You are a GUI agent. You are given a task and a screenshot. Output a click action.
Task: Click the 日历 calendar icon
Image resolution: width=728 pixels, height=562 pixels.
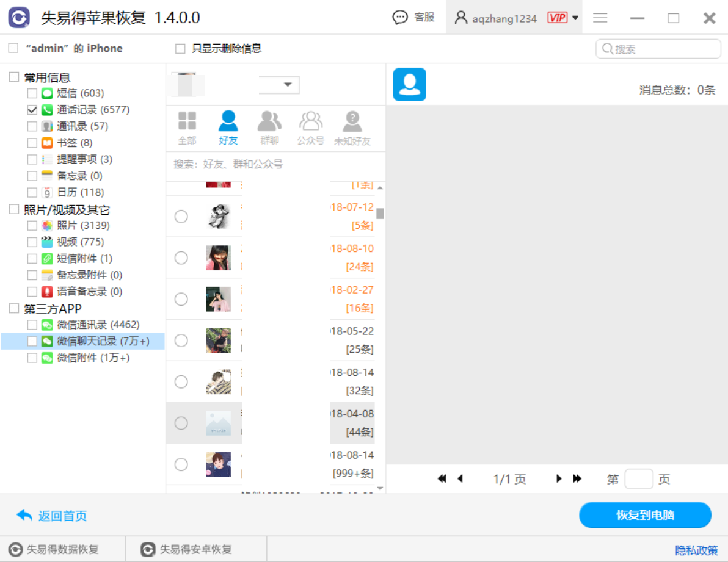click(x=47, y=192)
